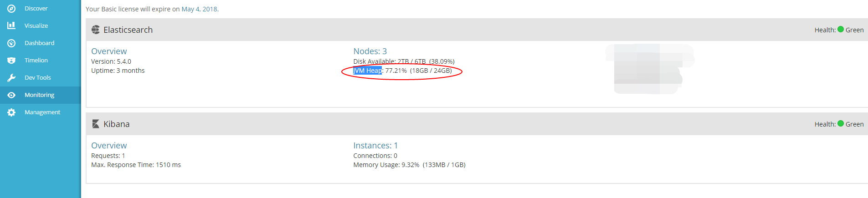Click the Visualize bar chart icon
The height and width of the screenshot is (198, 868).
point(11,25)
